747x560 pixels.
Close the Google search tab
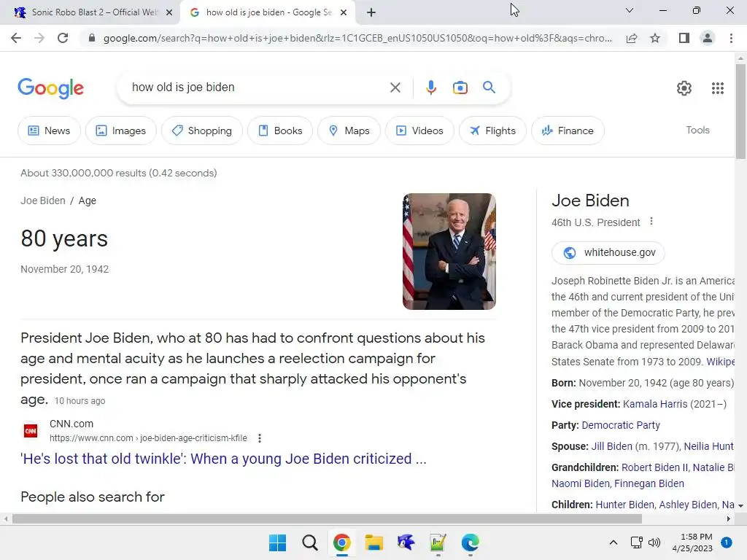coord(344,12)
